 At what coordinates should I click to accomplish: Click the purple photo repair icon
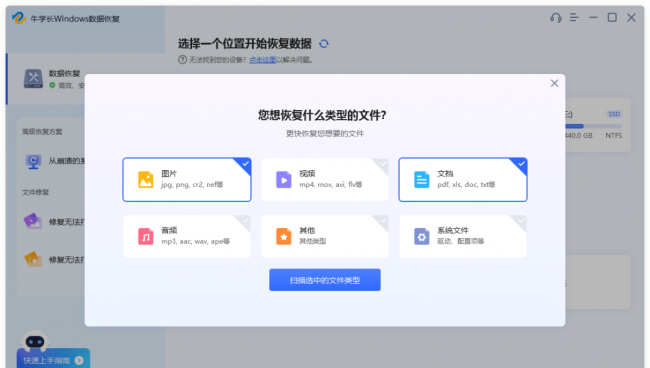[x=33, y=221]
